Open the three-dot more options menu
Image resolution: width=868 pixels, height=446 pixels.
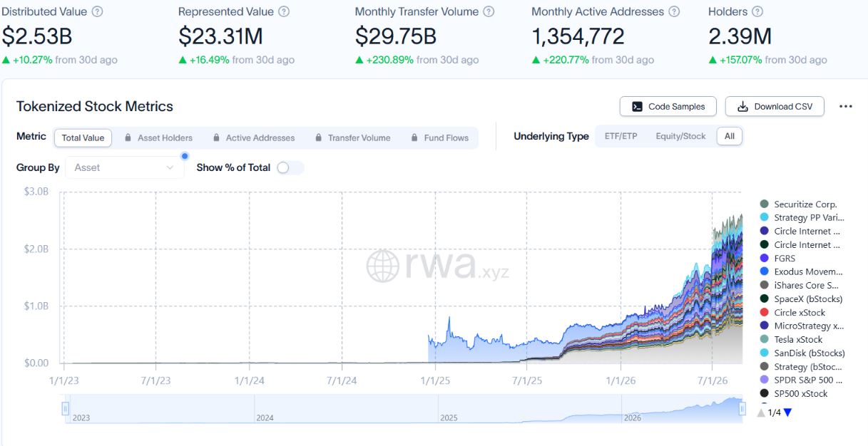[846, 106]
